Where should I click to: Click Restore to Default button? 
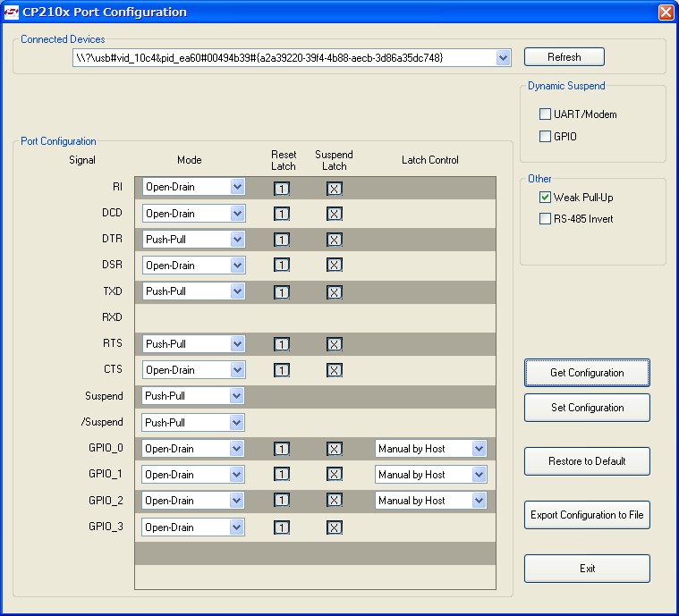click(587, 461)
